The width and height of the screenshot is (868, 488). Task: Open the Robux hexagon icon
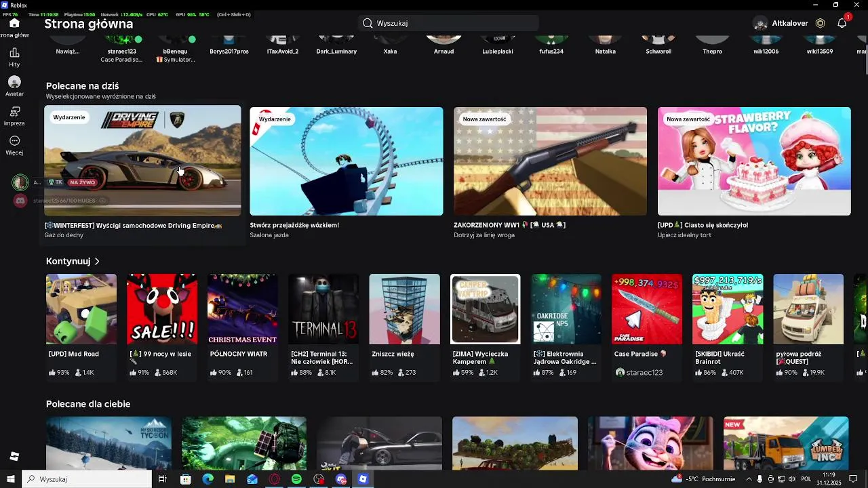pos(820,23)
